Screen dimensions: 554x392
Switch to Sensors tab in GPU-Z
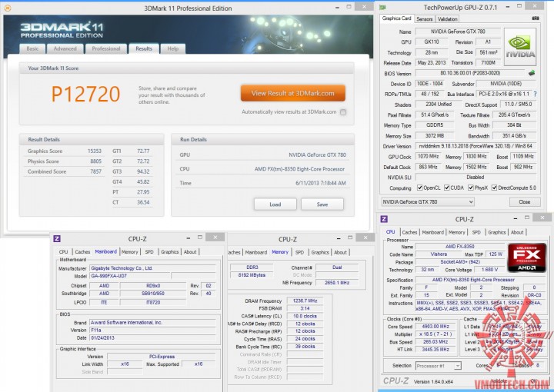coord(424,19)
